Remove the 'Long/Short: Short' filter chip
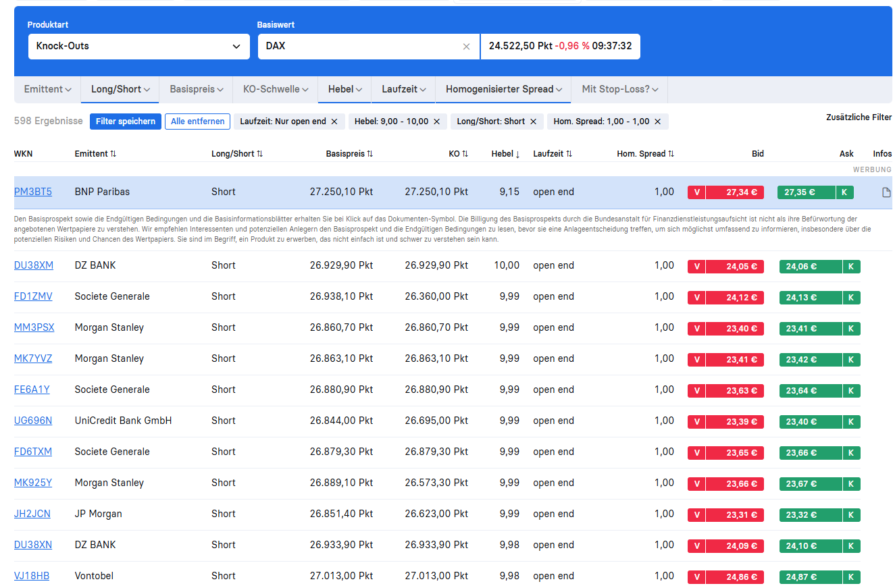This screenshot has width=893, height=588. (533, 122)
